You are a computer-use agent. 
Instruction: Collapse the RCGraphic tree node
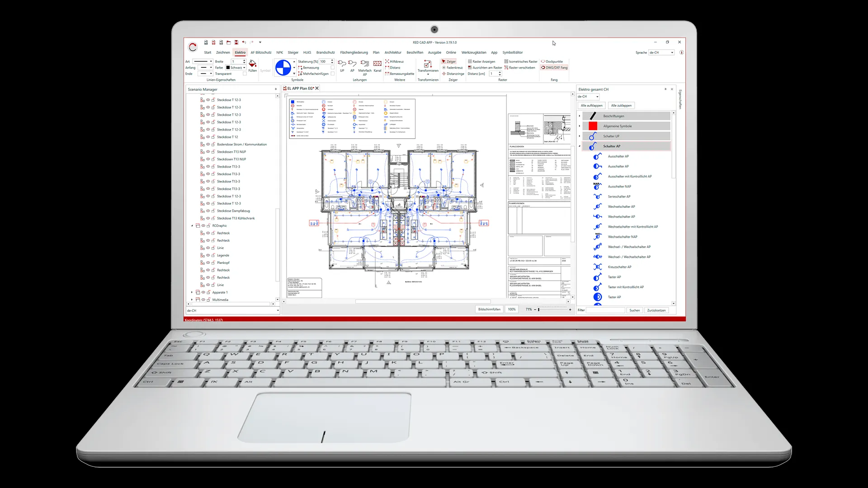pos(193,225)
